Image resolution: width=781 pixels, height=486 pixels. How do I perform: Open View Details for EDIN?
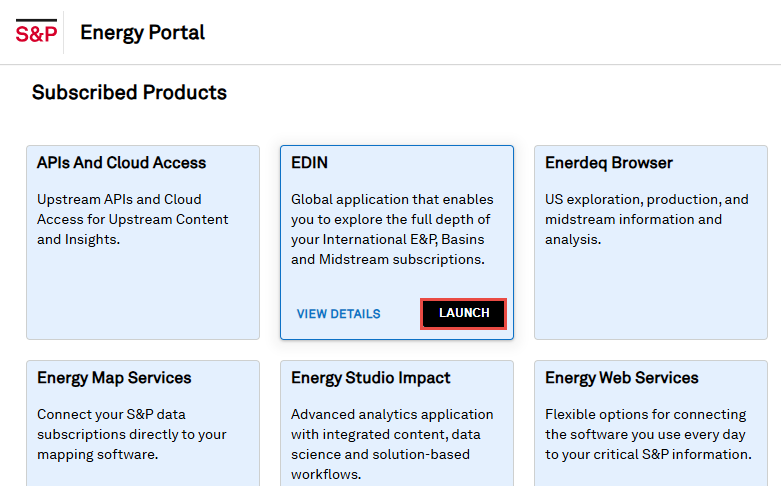point(338,314)
